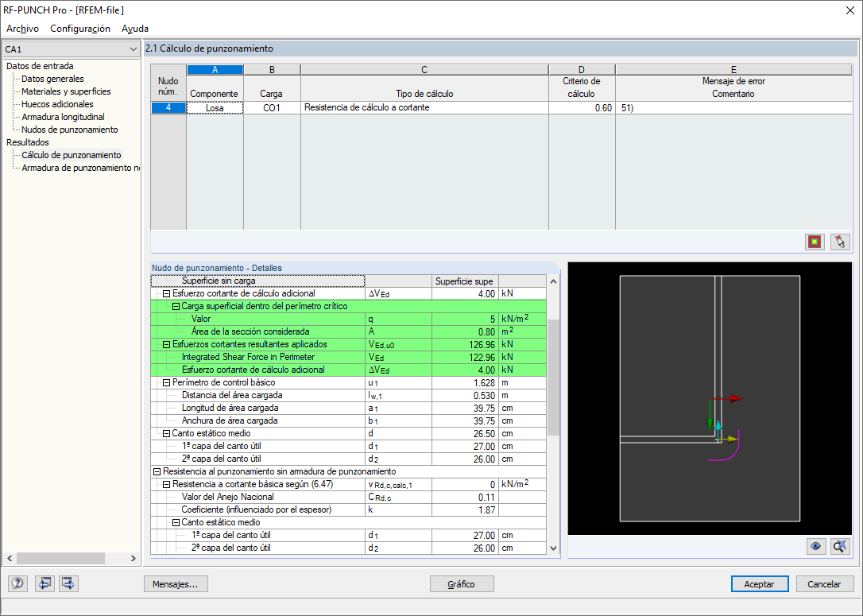Screen dimensions: 863x616
Task: Collapse Esfuerzos cortantes resultantes aplicados node
Action: pos(166,345)
